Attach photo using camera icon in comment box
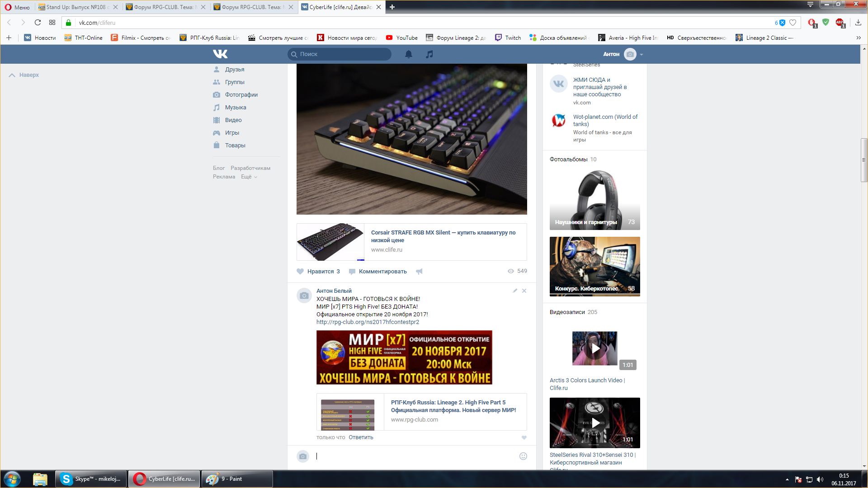 click(x=303, y=456)
